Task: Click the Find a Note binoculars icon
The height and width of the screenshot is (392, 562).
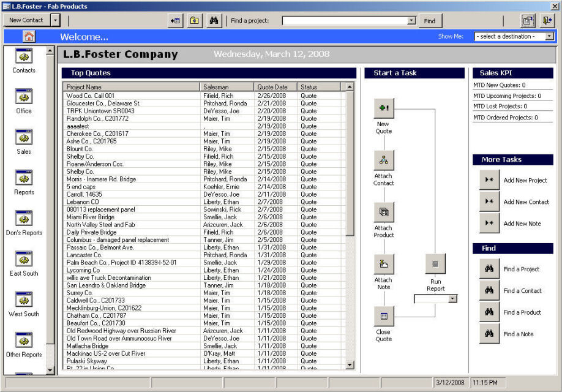Action: tap(489, 334)
